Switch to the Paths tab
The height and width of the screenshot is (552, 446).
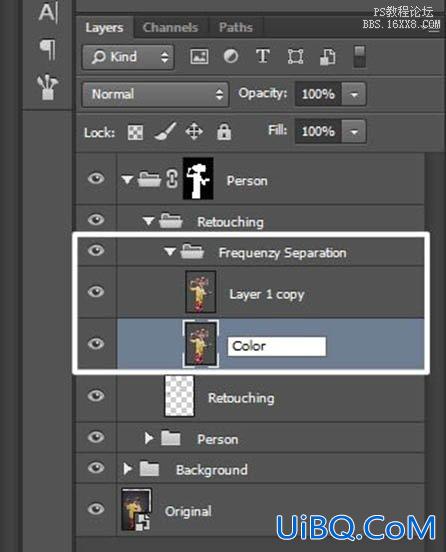[x=235, y=27]
